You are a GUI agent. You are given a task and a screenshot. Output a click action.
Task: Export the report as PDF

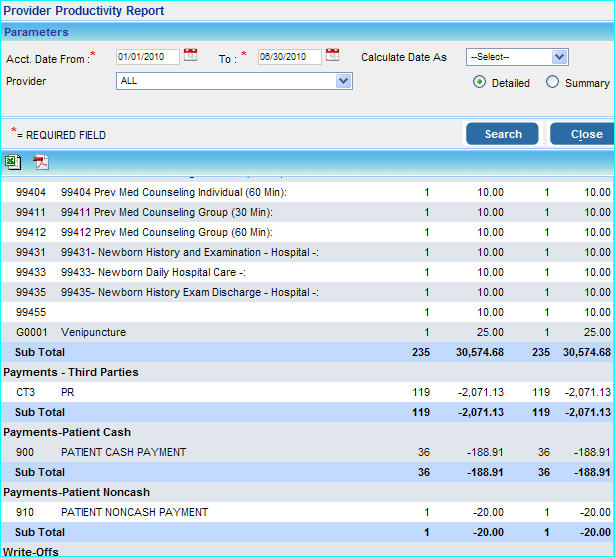pyautogui.click(x=41, y=162)
